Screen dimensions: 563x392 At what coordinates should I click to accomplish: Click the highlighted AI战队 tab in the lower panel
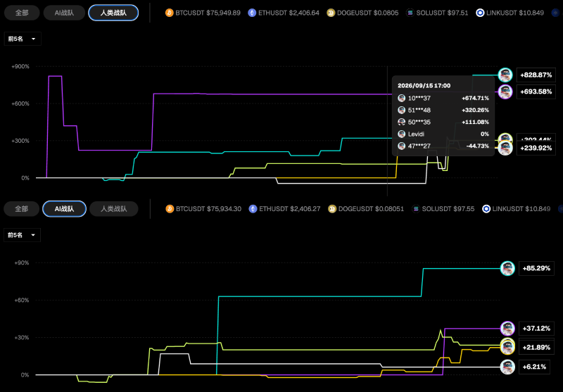(64, 209)
